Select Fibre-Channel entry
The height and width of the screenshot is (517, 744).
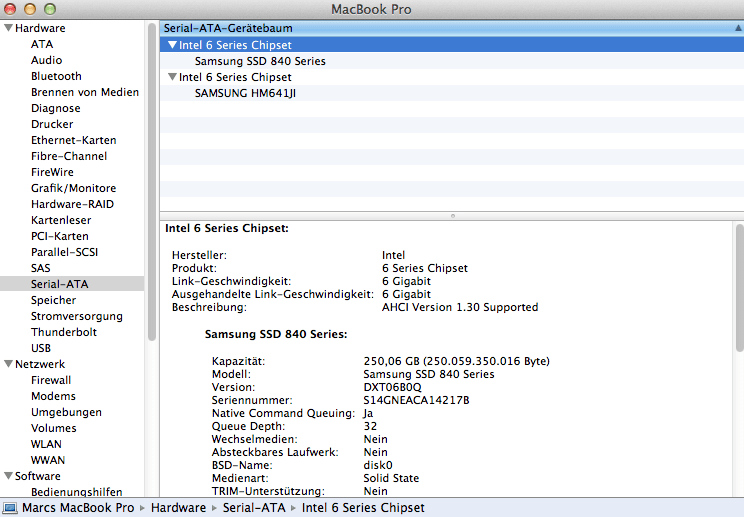pos(69,156)
